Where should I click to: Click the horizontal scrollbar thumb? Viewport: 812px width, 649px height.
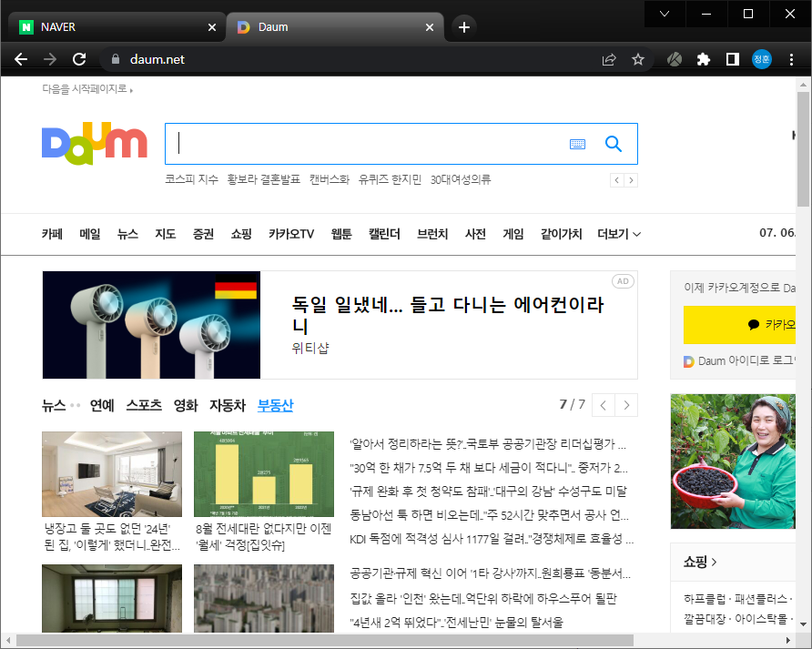325,641
